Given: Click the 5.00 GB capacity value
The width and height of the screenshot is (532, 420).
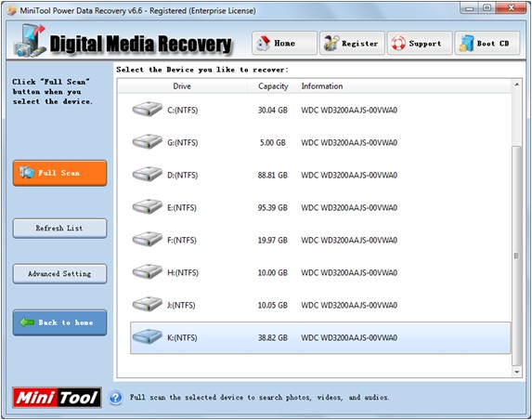Looking at the screenshot, I should pos(273,142).
